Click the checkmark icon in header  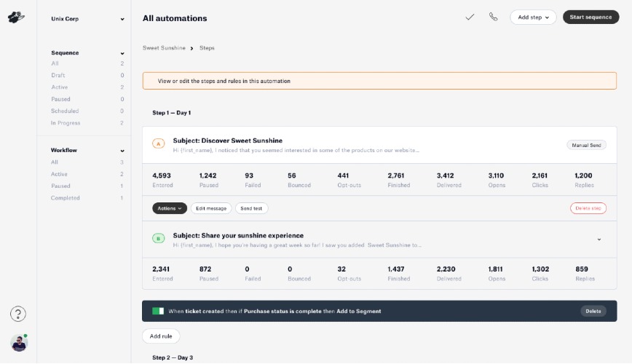click(x=470, y=17)
